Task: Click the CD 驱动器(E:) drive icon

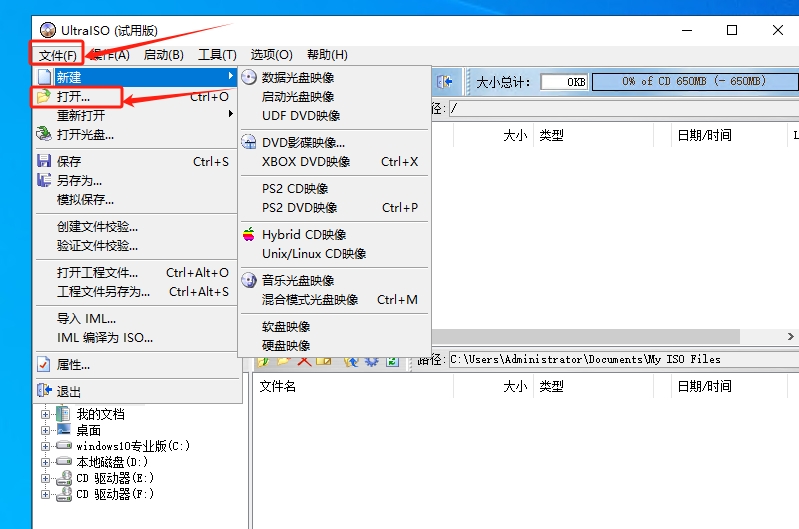Action: pyautogui.click(x=64, y=478)
